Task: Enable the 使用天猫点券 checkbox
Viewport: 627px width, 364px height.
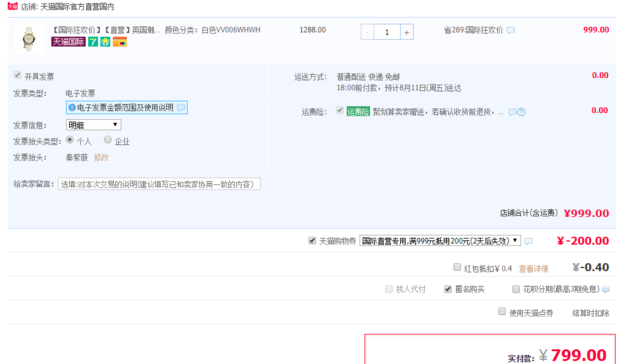Action: click(502, 311)
